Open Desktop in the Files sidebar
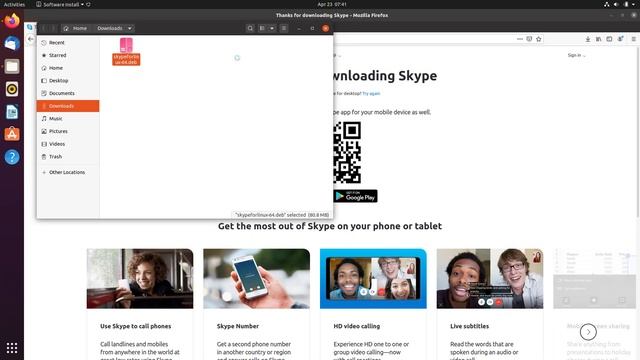Image resolution: width=640 pixels, height=360 pixels. click(x=68, y=80)
